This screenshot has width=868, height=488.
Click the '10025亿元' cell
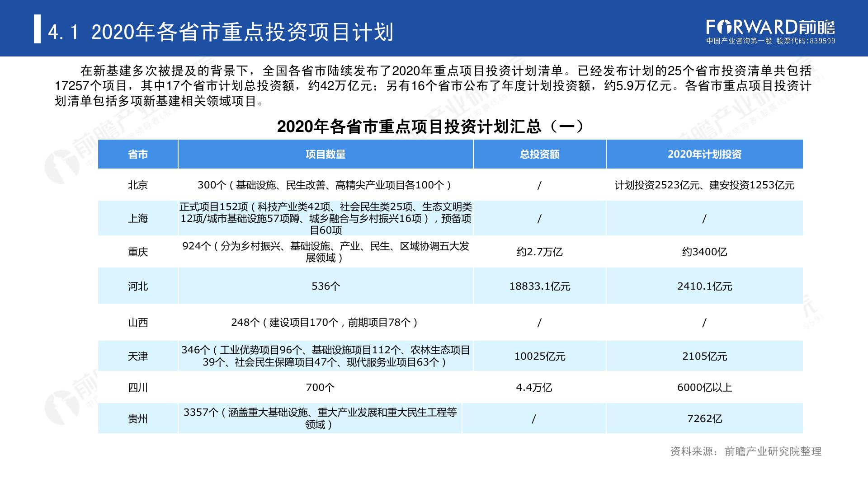(x=539, y=357)
